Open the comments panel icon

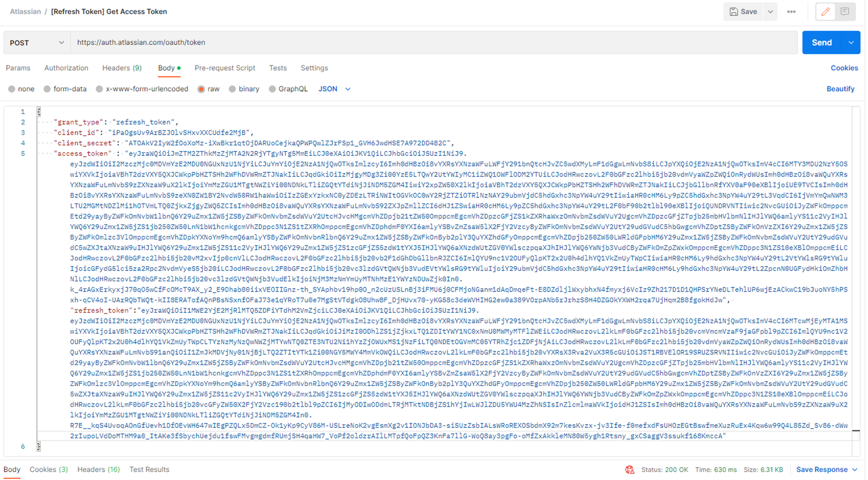[x=845, y=11]
